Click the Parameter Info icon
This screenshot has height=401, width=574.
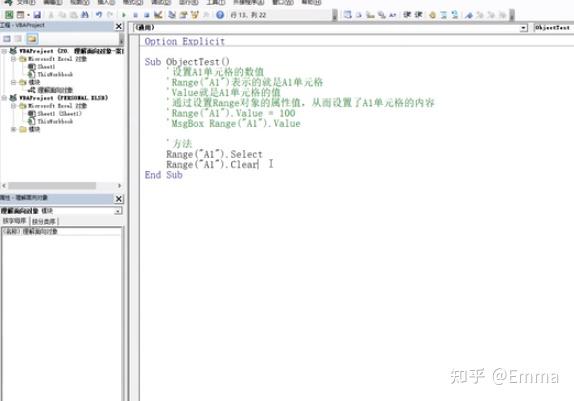click(382, 15)
